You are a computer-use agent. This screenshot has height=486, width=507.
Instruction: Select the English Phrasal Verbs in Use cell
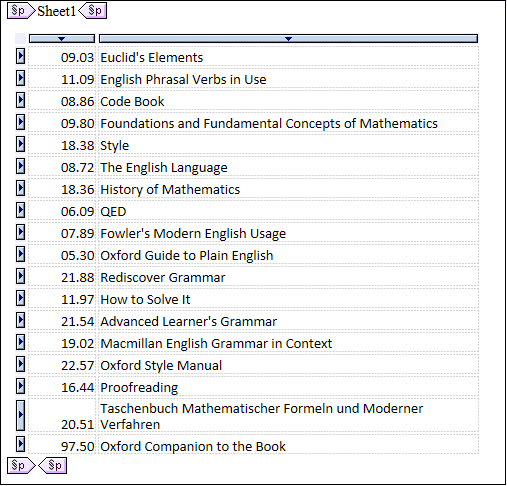click(288, 79)
